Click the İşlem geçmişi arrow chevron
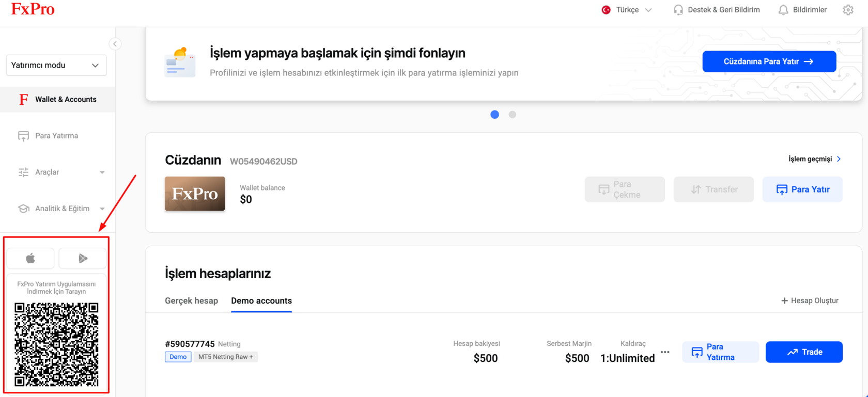 click(839, 159)
